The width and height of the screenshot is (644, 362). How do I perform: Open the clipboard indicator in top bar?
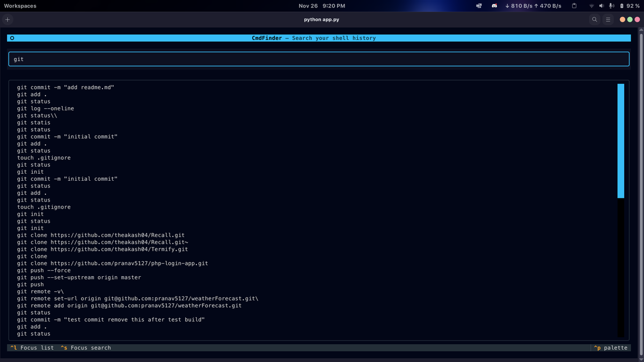tap(574, 6)
